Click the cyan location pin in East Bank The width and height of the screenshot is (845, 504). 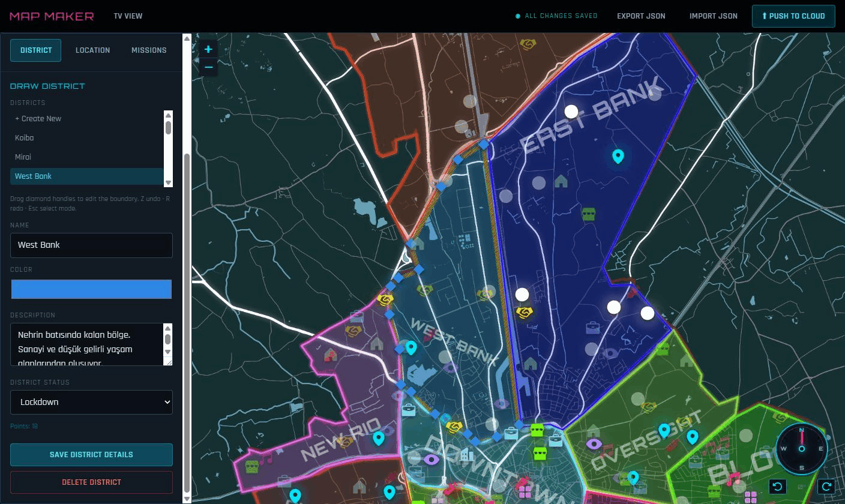point(618,157)
